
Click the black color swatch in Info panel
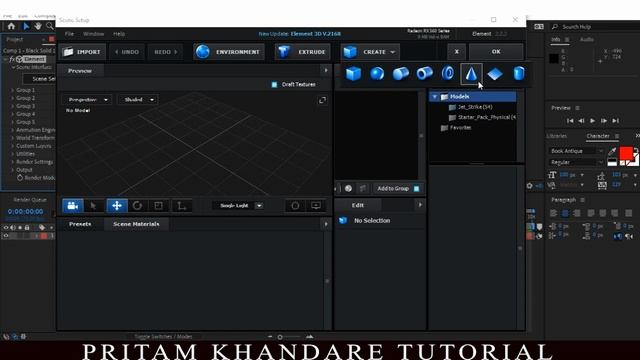click(x=554, y=58)
